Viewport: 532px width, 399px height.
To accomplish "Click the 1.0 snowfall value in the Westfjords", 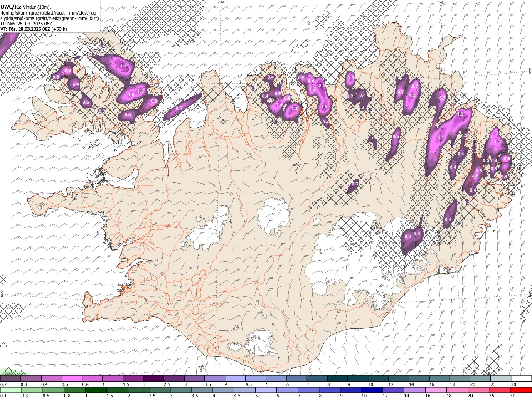I will 131,95.
